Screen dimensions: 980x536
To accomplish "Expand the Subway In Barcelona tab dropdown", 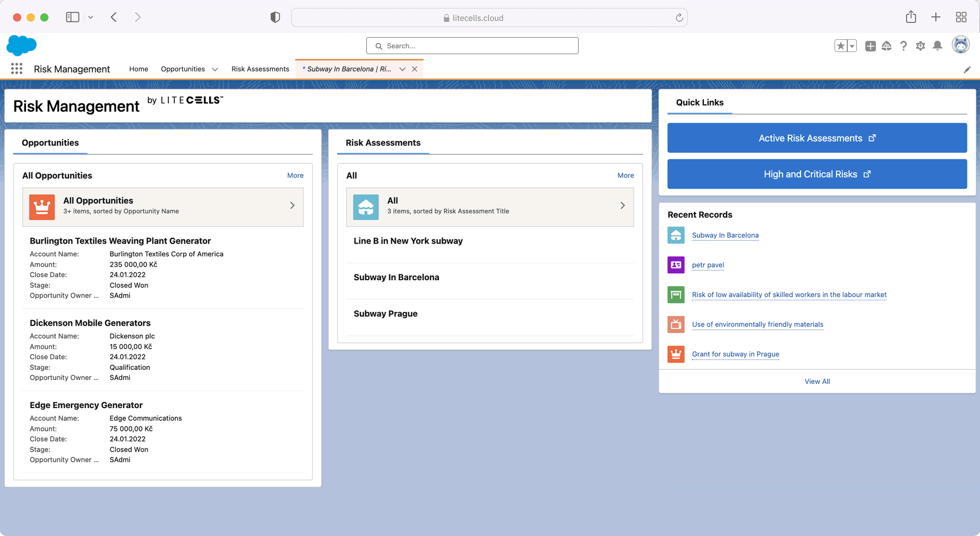I will pos(402,69).
